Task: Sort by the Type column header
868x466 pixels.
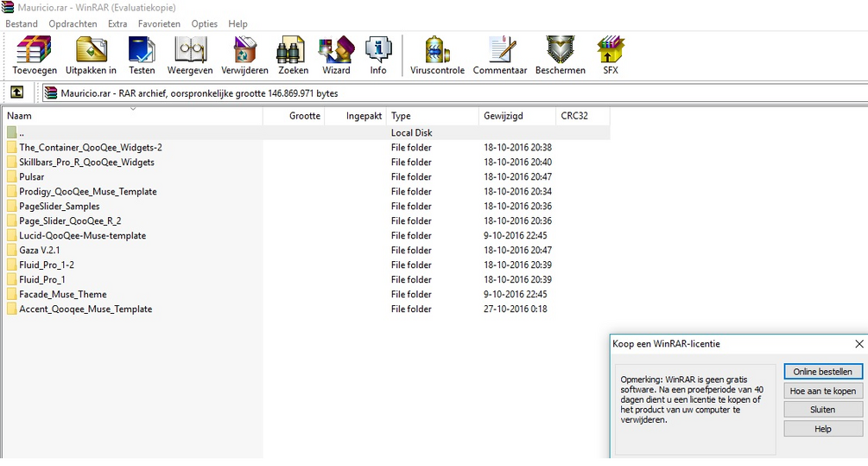Action: pyautogui.click(x=433, y=116)
